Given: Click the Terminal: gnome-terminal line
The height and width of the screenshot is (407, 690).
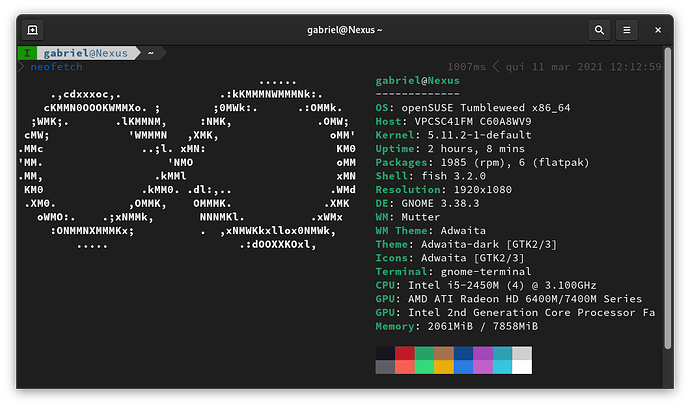Looking at the screenshot, I should (453, 271).
